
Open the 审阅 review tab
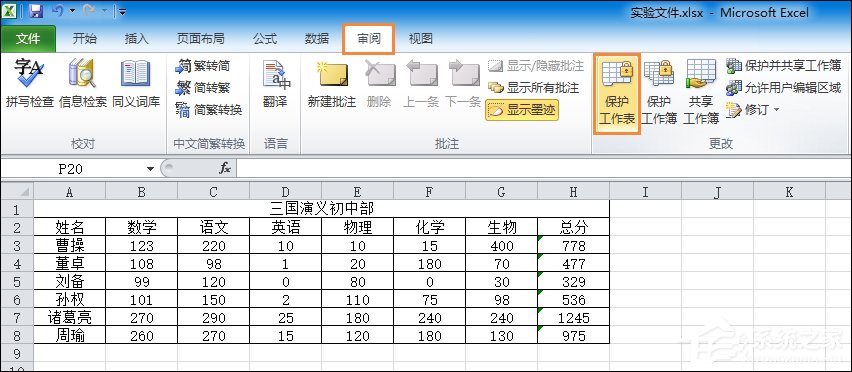[x=368, y=39]
